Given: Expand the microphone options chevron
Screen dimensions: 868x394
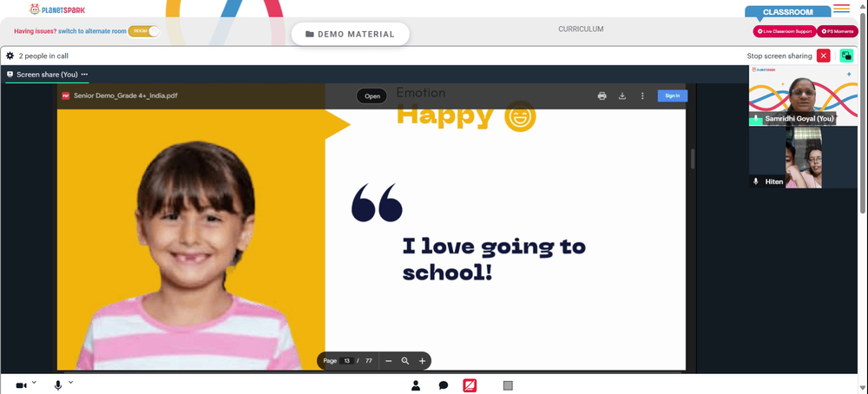Looking at the screenshot, I should click(70, 383).
